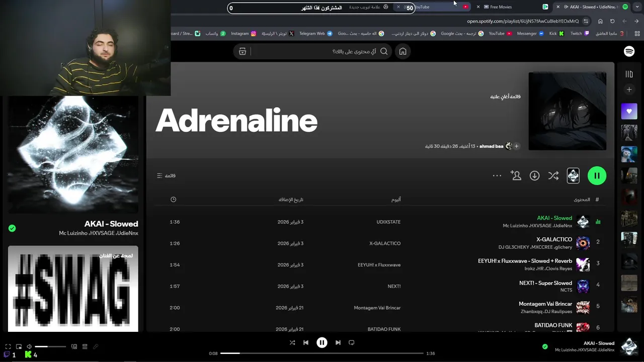Viewport: 644px width, 362px height.
Task: Toggle saved checkmark beside AKAI title
Action: tap(12, 228)
